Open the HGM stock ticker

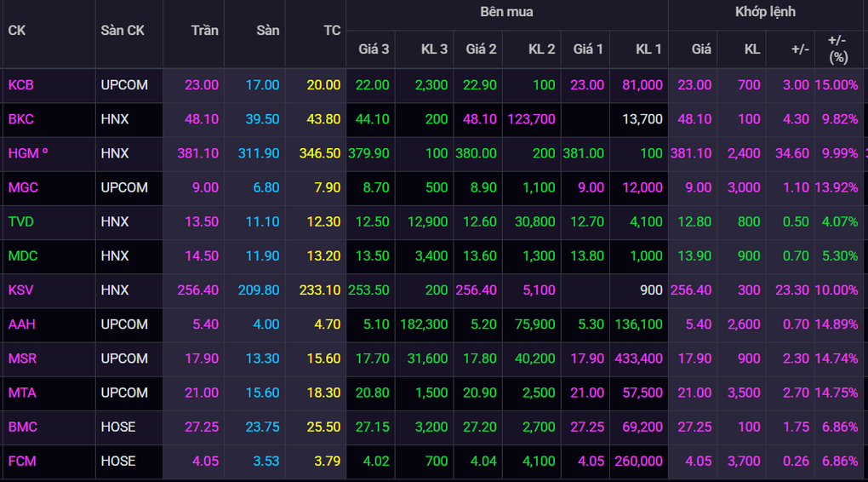coord(28,153)
